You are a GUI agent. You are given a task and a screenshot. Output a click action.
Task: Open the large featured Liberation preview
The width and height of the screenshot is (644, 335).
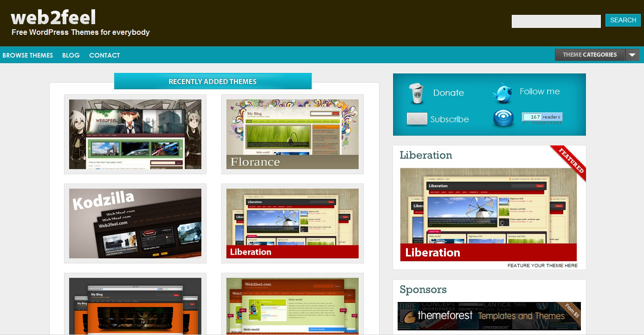488,214
